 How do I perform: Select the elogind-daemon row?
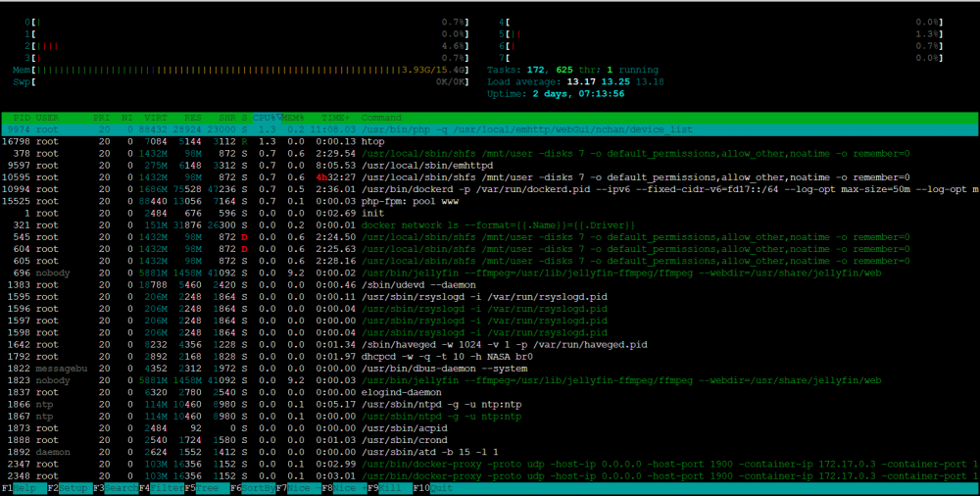pos(490,392)
